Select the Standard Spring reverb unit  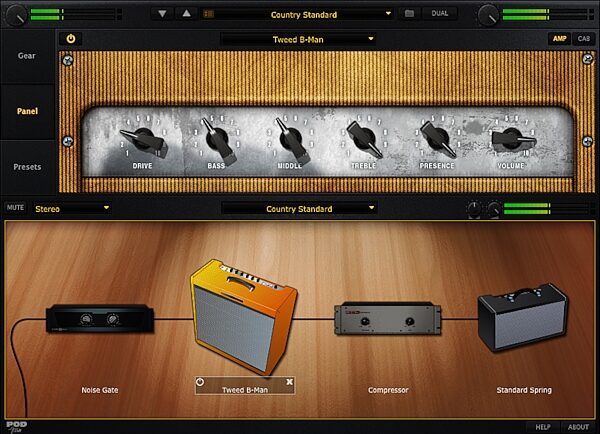(523, 317)
